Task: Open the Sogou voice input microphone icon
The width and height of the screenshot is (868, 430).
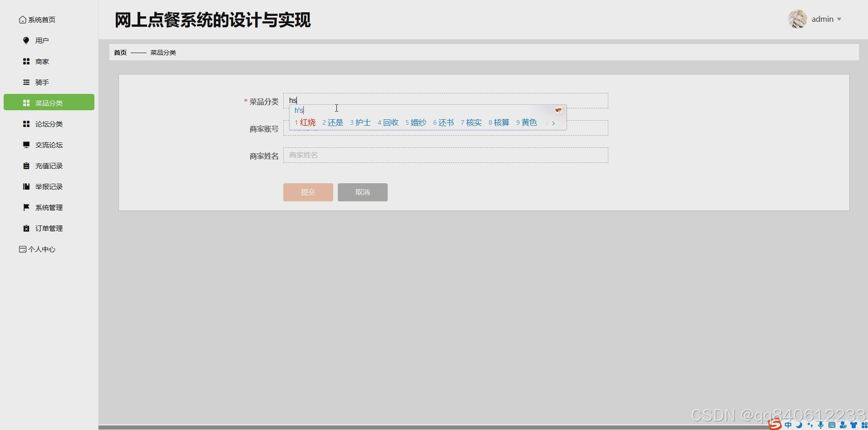Action: 820,425
